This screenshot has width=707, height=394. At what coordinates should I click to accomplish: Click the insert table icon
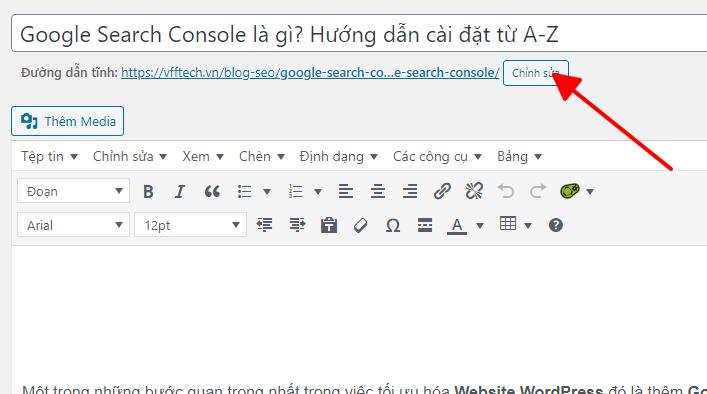[508, 224]
